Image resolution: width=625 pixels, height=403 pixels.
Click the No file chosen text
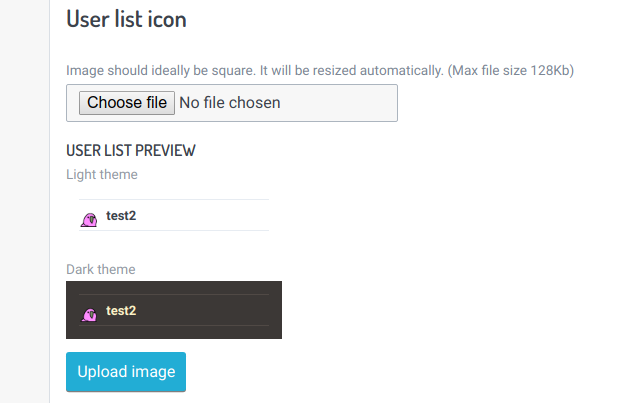tap(230, 103)
